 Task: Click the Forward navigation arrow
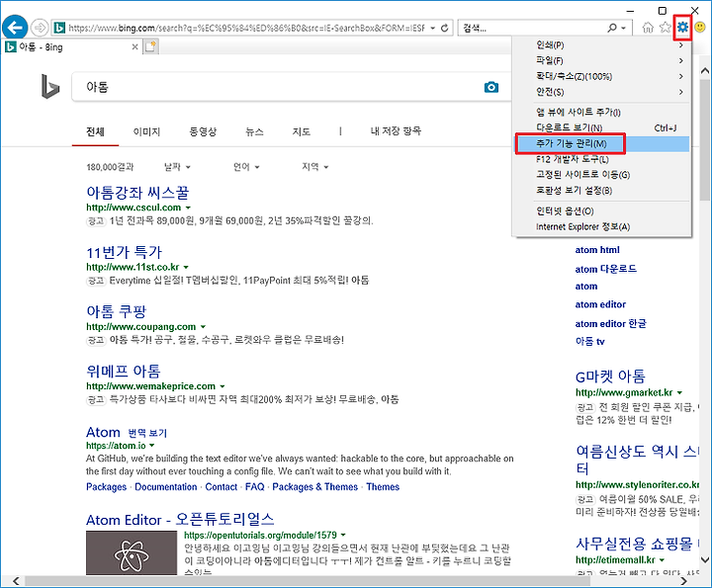pyautogui.click(x=40, y=28)
